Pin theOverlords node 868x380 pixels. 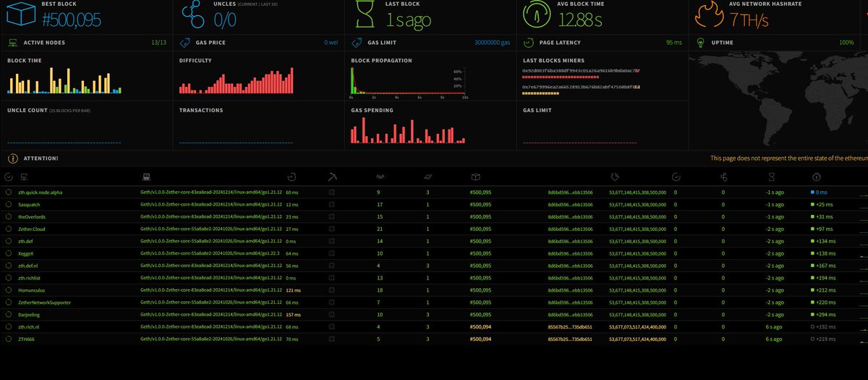(x=9, y=217)
